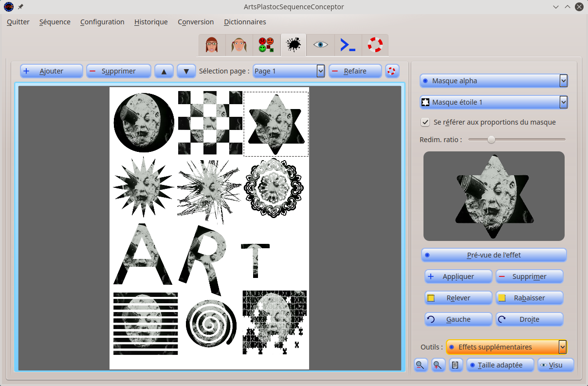Click the star mask effect preview image

494,196
